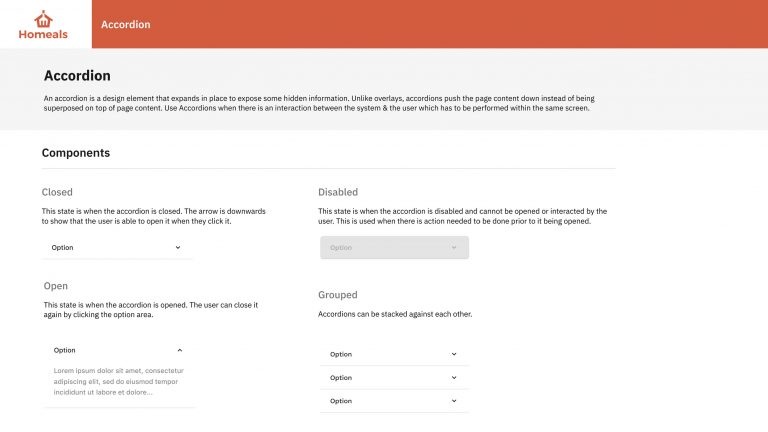Click the Lorem ipsum accordion content text
The image size is (768, 432).
(x=119, y=382)
